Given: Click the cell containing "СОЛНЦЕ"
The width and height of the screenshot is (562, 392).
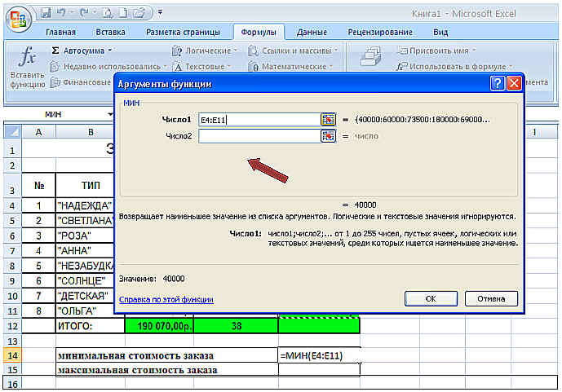Looking at the screenshot, I should coord(85,280).
